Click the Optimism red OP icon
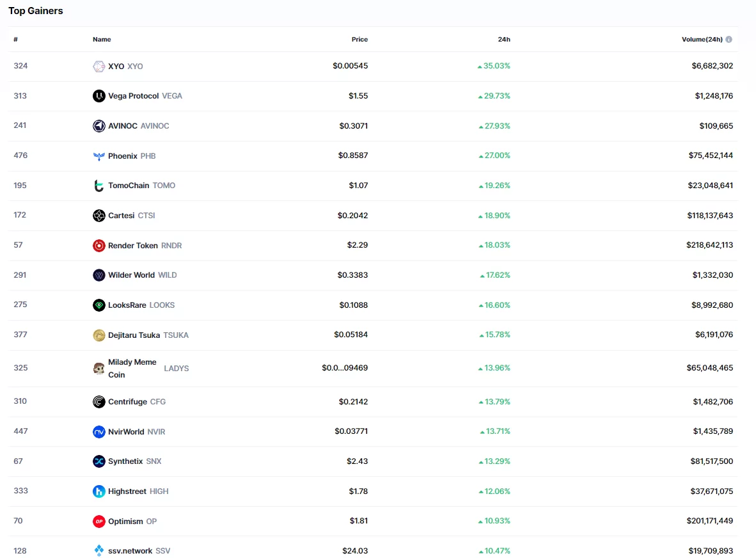Image resolution: width=756 pixels, height=558 pixels. pos(98,522)
